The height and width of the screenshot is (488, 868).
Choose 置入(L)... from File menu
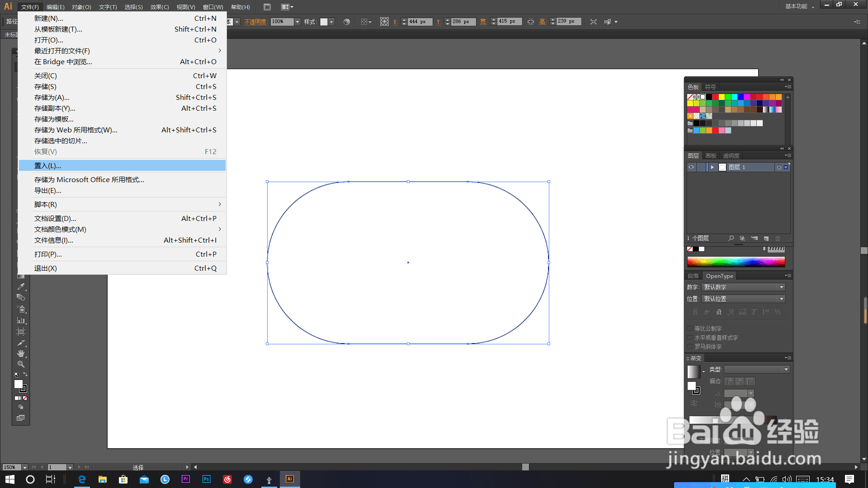(48, 166)
